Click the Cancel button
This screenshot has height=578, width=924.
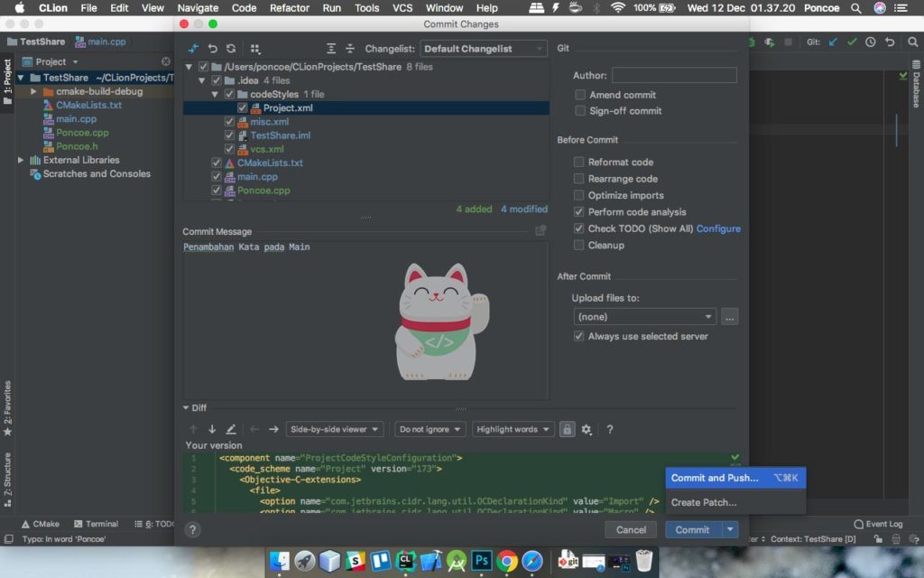tap(631, 529)
